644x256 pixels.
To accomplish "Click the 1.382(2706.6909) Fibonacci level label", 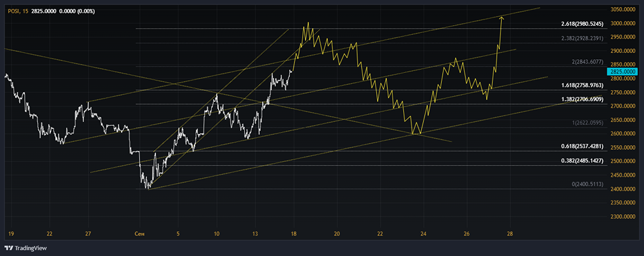I will [x=582, y=99].
